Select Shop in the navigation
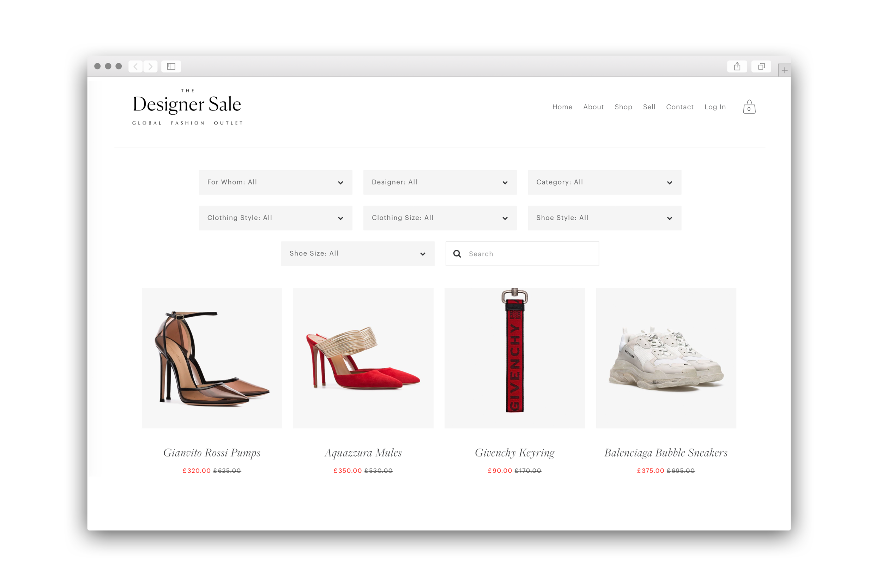This screenshot has height=588, width=882. tap(623, 107)
